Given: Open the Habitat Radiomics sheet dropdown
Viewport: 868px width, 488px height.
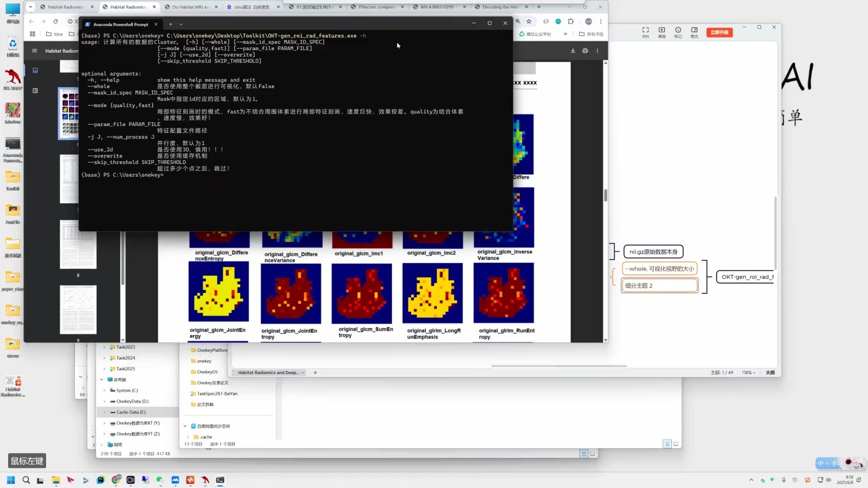Looking at the screenshot, I should (303, 373).
